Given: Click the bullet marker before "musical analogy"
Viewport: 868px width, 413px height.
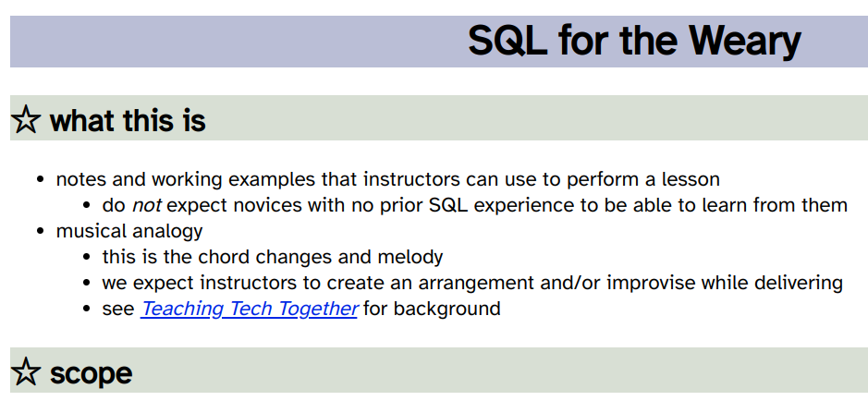Looking at the screenshot, I should (x=41, y=231).
